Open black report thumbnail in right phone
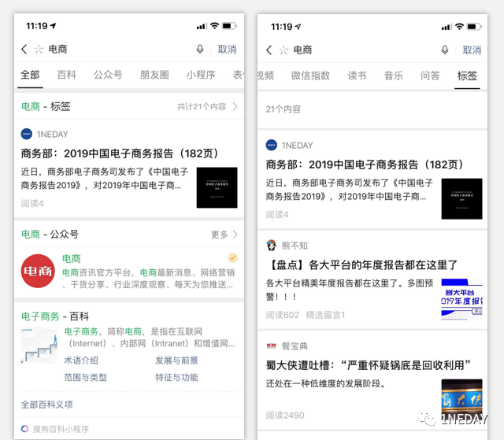This screenshot has height=440, width=504. pos(462,199)
